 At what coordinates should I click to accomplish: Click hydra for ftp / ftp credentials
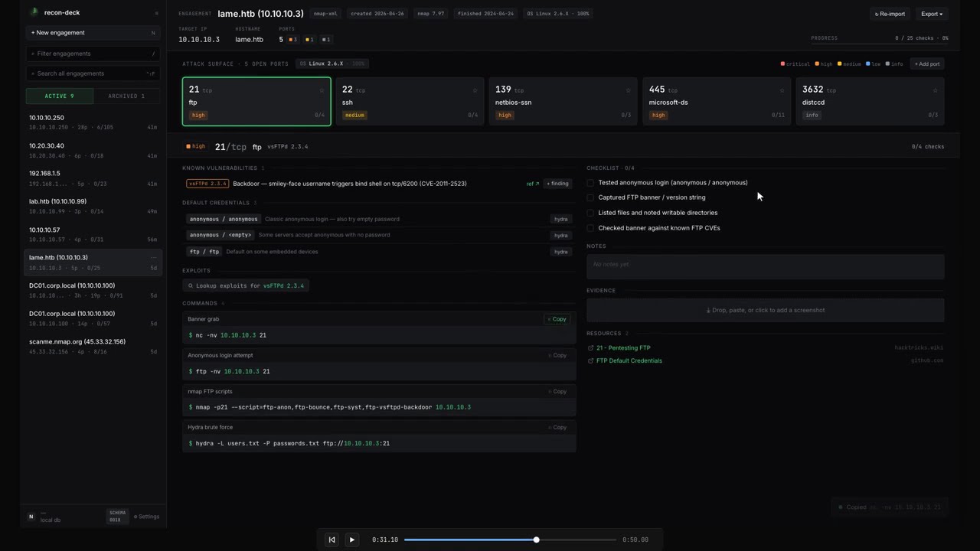coord(561,252)
